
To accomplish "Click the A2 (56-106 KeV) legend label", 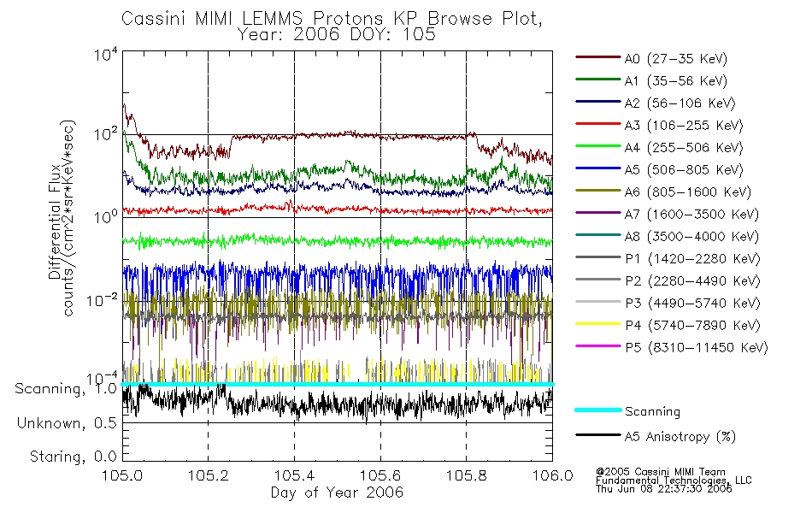I will tap(680, 103).
